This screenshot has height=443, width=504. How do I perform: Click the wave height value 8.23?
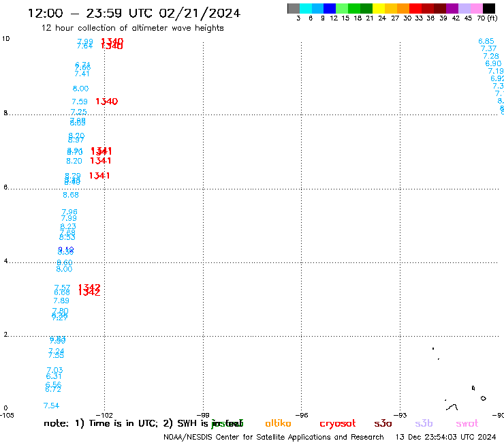(68, 226)
